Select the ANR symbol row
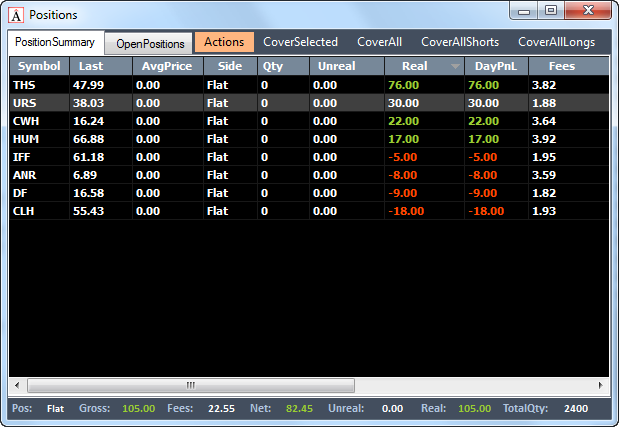619x427 pixels. point(309,175)
